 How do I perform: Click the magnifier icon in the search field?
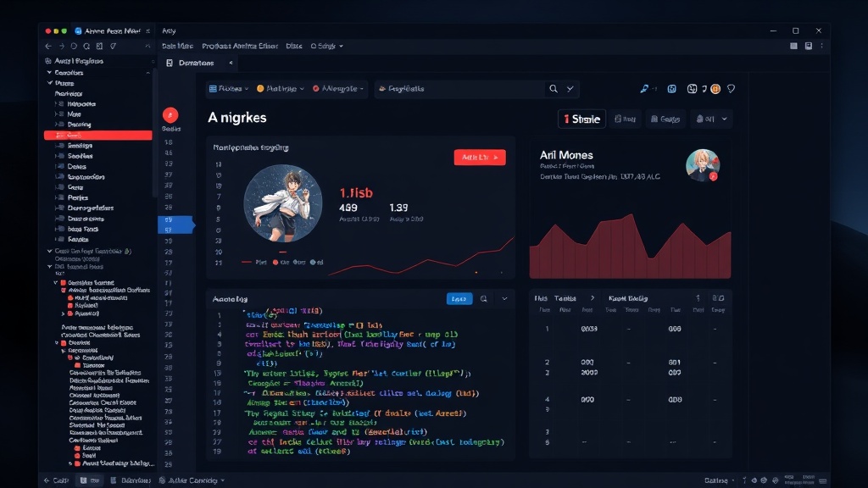point(553,88)
